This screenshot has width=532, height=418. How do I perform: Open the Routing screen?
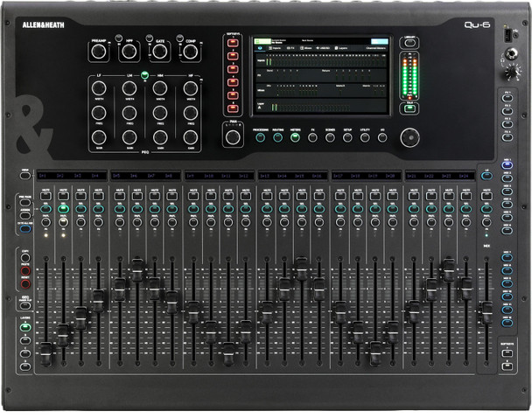pos(278,137)
